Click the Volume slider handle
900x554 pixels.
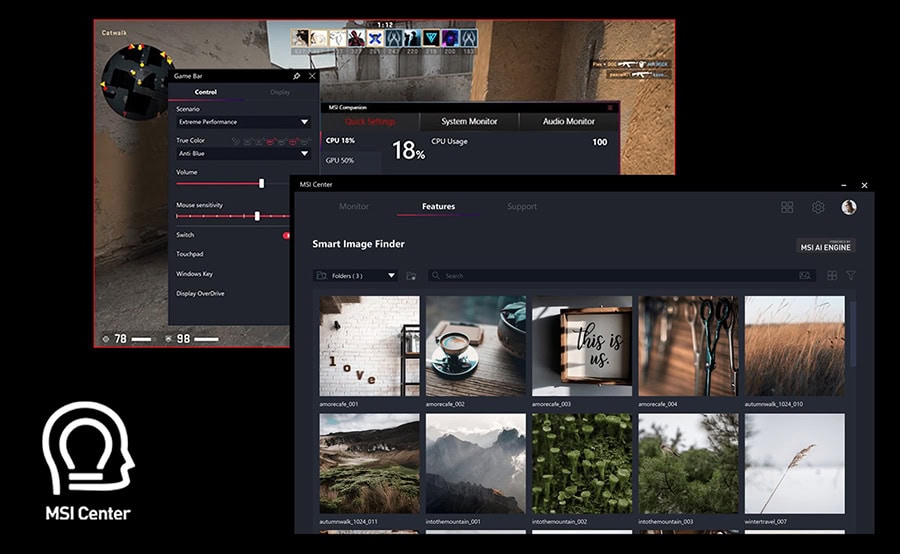[x=262, y=183]
